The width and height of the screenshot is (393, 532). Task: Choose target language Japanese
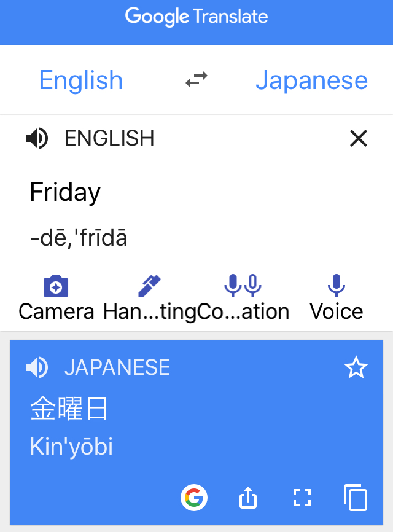click(x=311, y=80)
